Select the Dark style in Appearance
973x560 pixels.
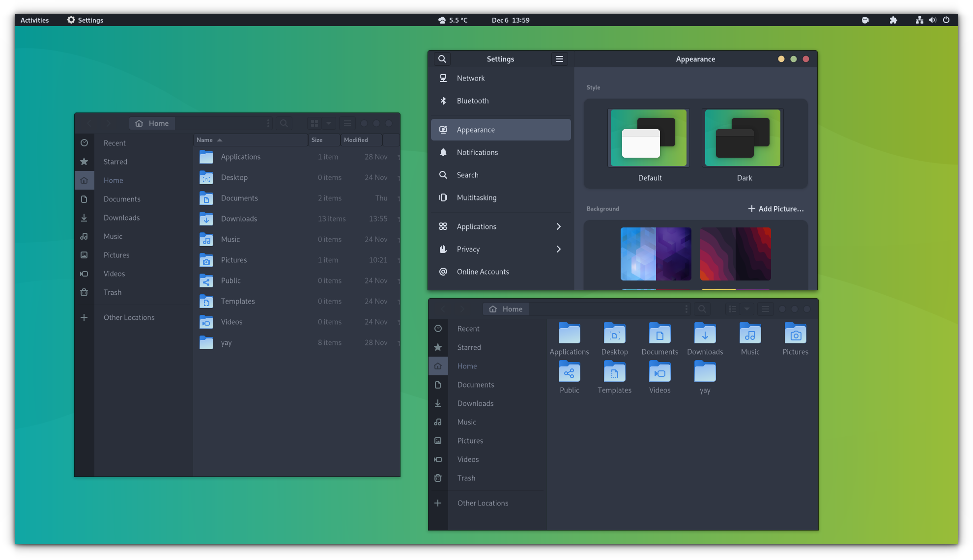coord(743,138)
